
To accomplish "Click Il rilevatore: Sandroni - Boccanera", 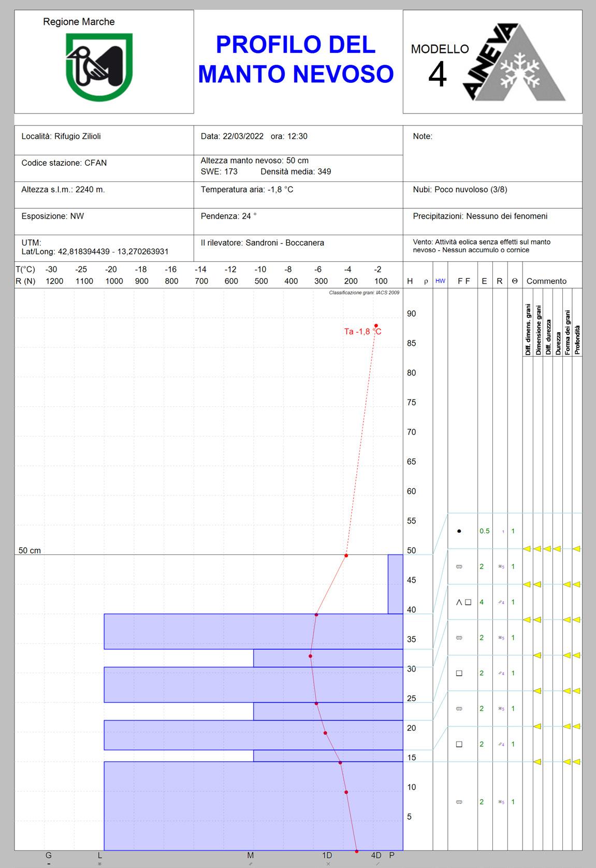I will click(263, 243).
